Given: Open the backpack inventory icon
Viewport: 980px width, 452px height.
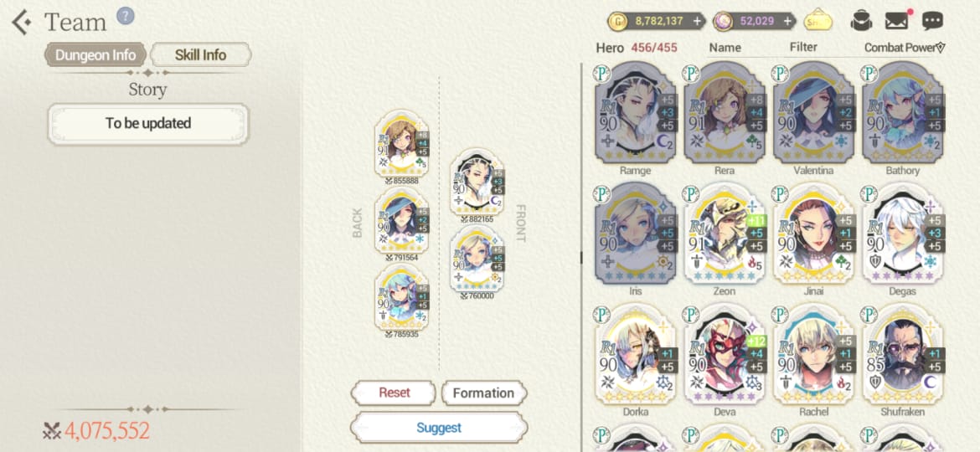Looking at the screenshot, I should click(x=861, y=21).
